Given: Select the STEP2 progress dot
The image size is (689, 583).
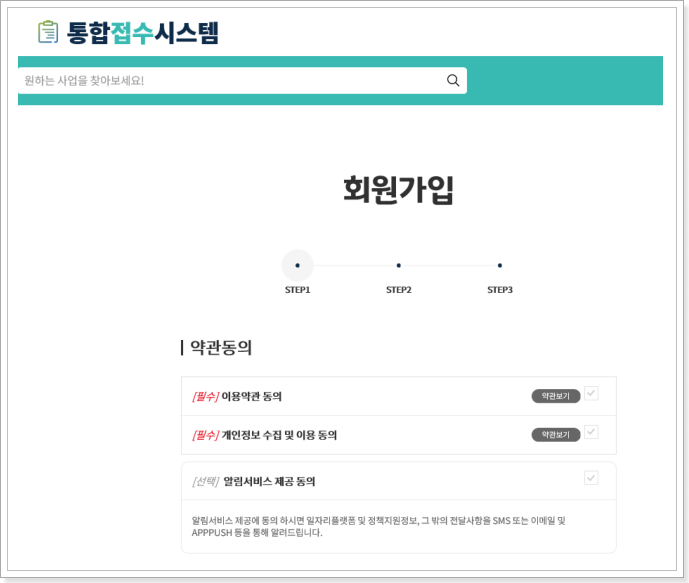Looking at the screenshot, I should 399,265.
